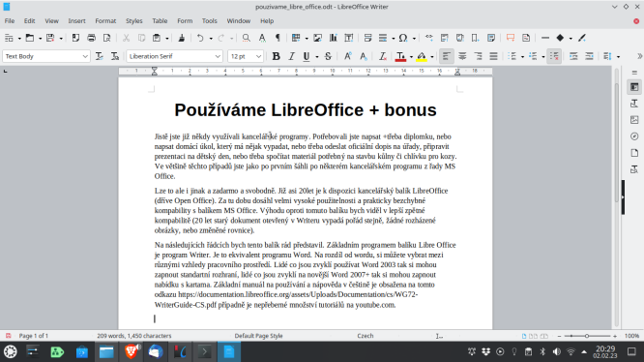Click the zoom slider in status bar
Viewport: 644px width, 362px height.
click(x=587, y=336)
